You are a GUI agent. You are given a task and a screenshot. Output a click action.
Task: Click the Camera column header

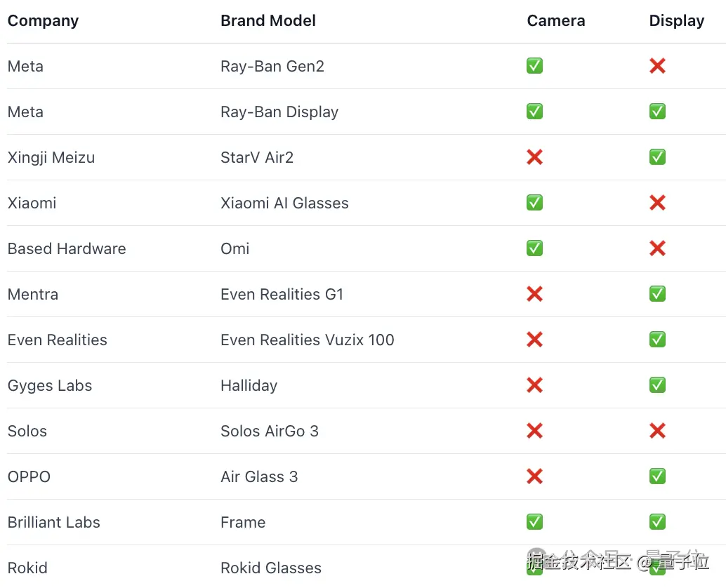[555, 21]
